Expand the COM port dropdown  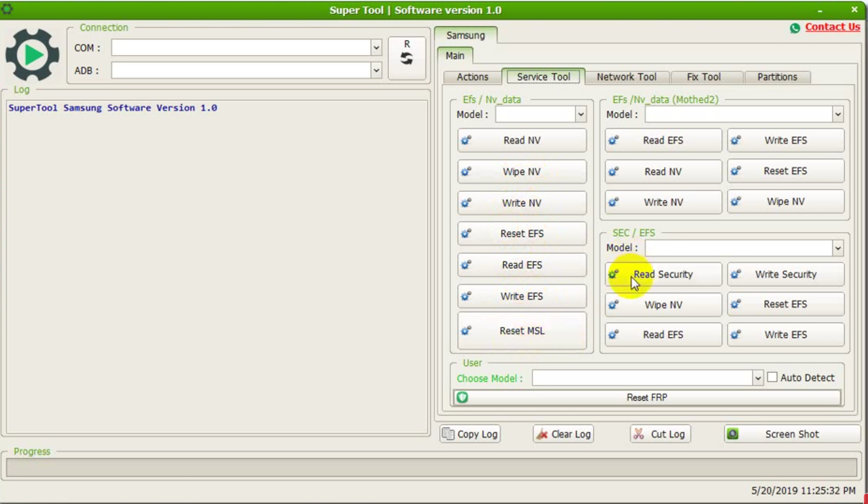(x=376, y=48)
